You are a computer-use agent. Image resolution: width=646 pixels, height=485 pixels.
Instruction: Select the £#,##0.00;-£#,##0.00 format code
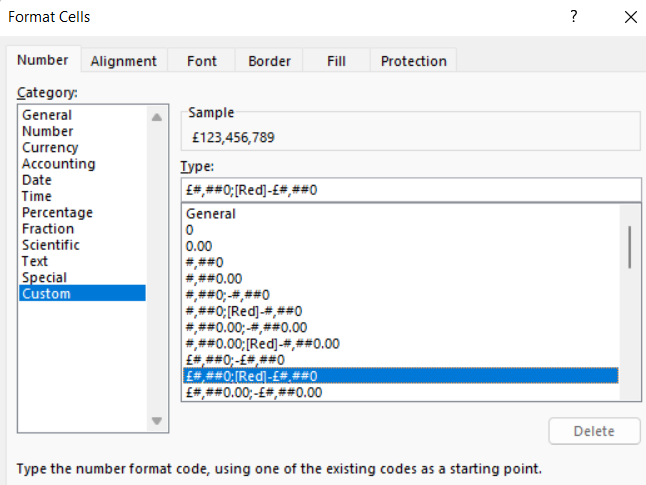click(254, 392)
